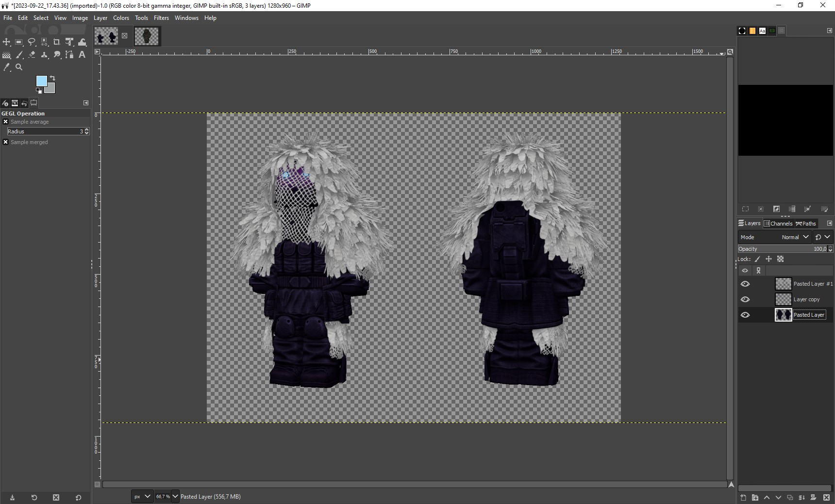Image resolution: width=835 pixels, height=504 pixels.
Task: Toggle Quick Mask at canvas corner
Action: (97, 484)
